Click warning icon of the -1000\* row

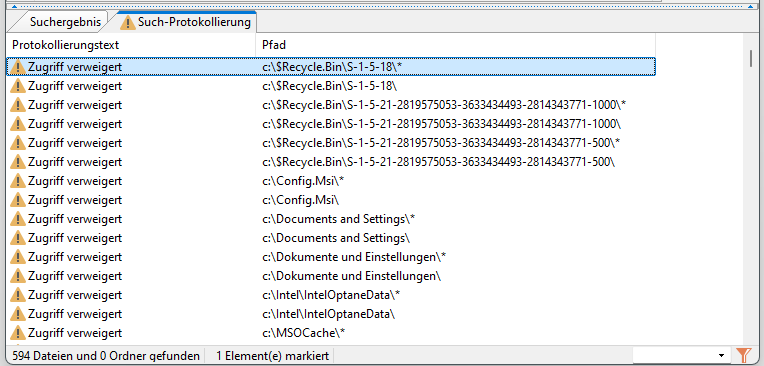[x=18, y=105]
